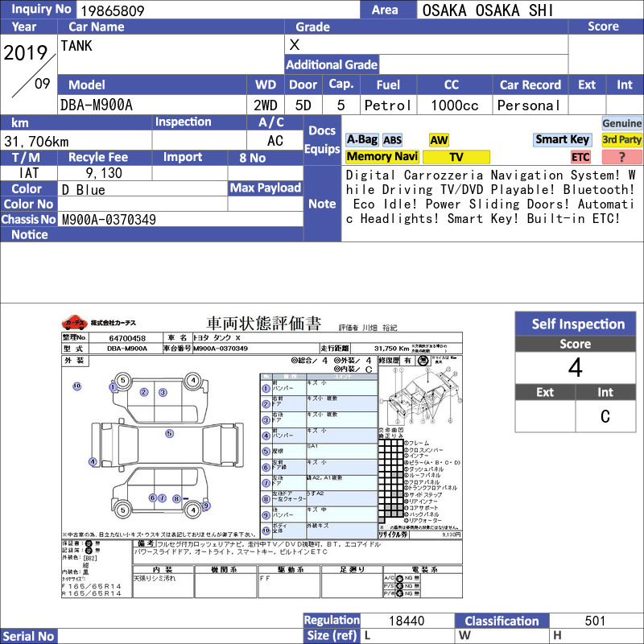Select model code DBA-M900A in Model row
This screenshot has height=644, width=644.
[97, 105]
